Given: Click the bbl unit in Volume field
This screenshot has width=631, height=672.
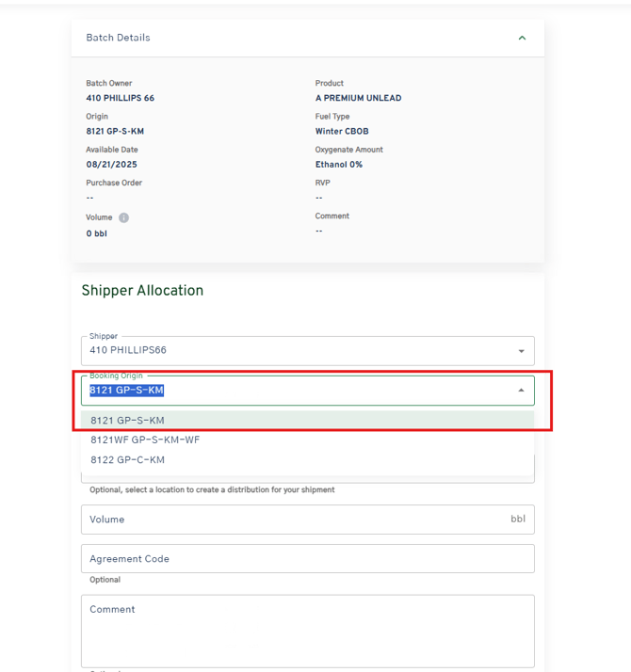Looking at the screenshot, I should 518,520.
